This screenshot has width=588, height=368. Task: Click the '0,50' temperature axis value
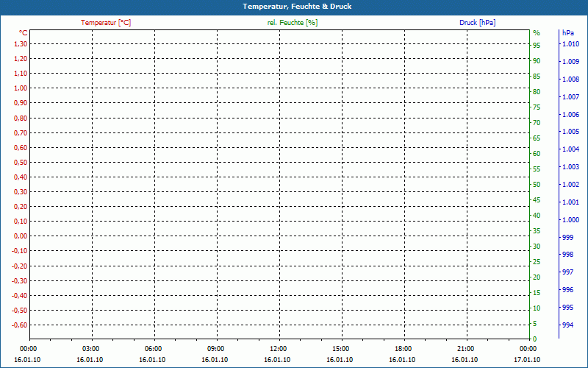[x=21, y=162]
